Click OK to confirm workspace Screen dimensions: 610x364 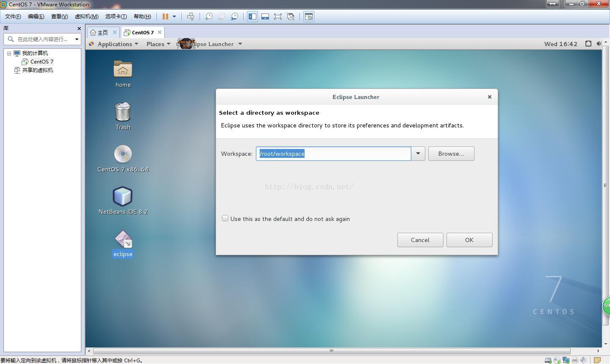[x=469, y=240]
